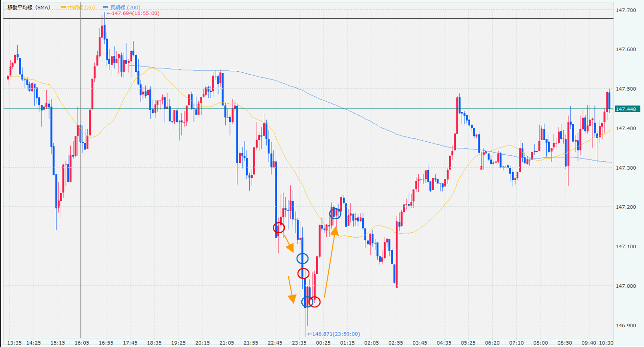Click the 146.900 price axis label

(x=626, y=326)
